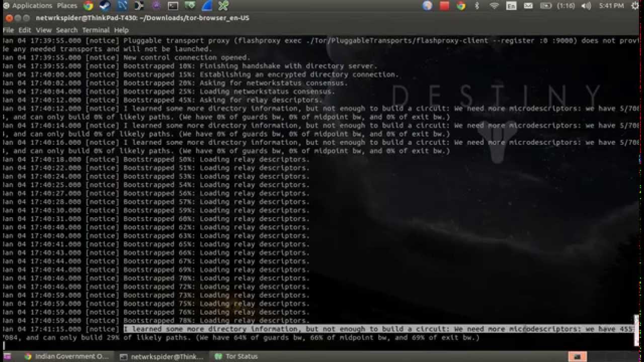Click the 'Bootstrapped 78%' log line
Image resolution: width=644 pixels, height=362 pixels.
pos(156,320)
